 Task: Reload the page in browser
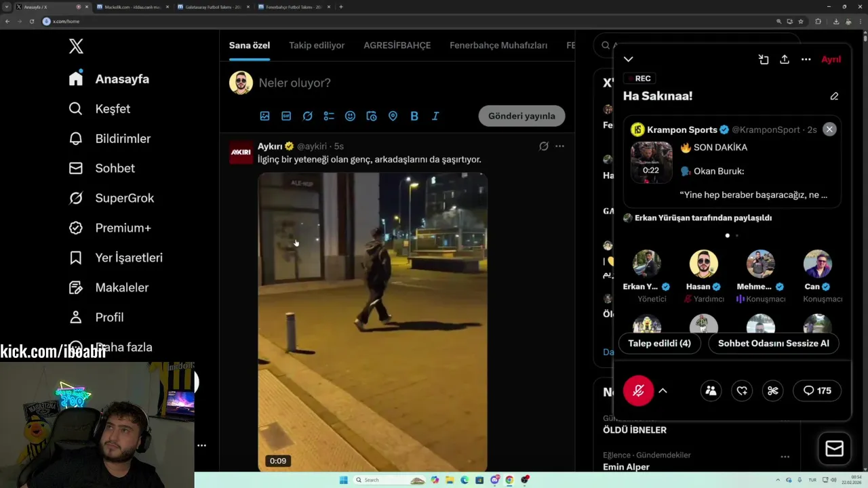32,21
